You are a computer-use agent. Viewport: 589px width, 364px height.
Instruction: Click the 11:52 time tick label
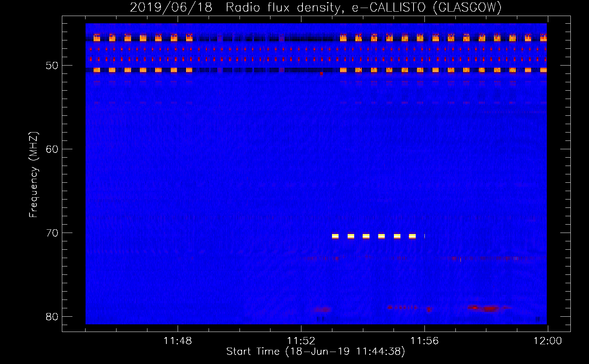click(x=301, y=341)
